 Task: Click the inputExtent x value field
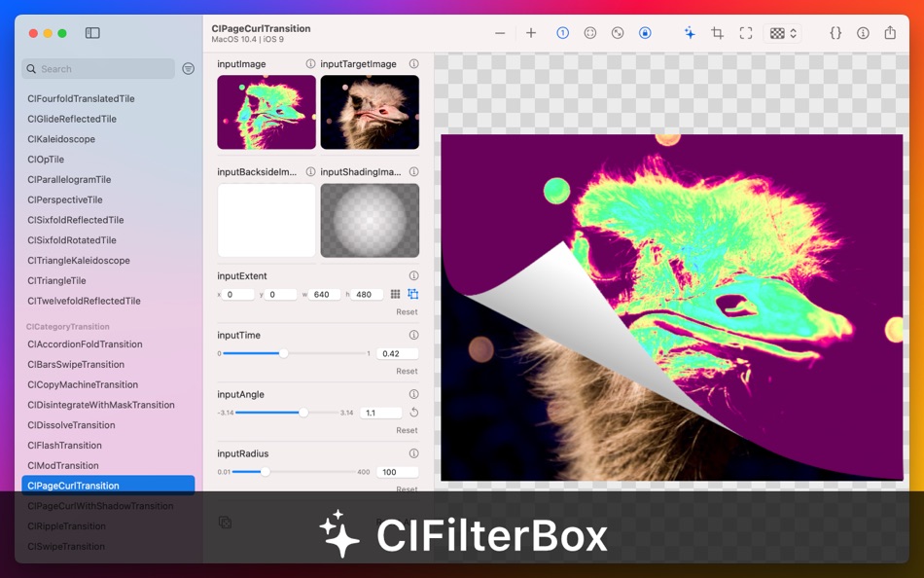pos(237,294)
